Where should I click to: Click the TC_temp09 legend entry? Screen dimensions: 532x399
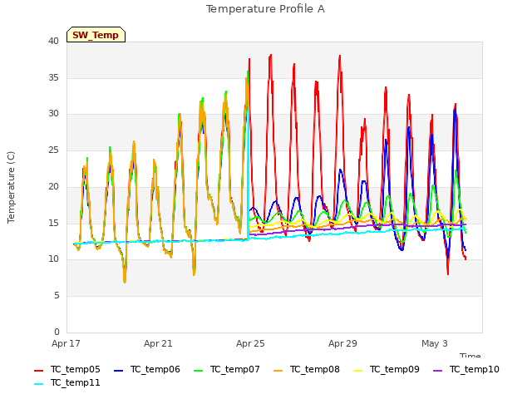point(386,369)
